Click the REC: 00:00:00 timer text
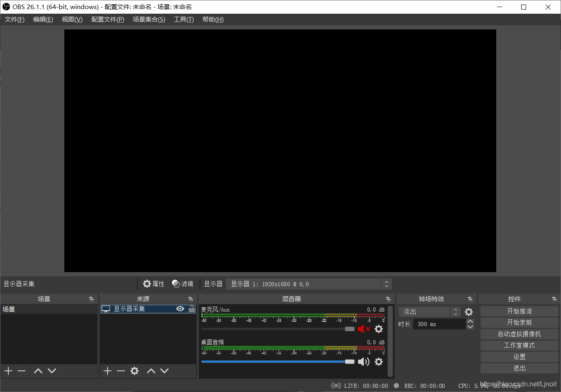Image resolution: width=561 pixels, height=392 pixels. (424, 386)
